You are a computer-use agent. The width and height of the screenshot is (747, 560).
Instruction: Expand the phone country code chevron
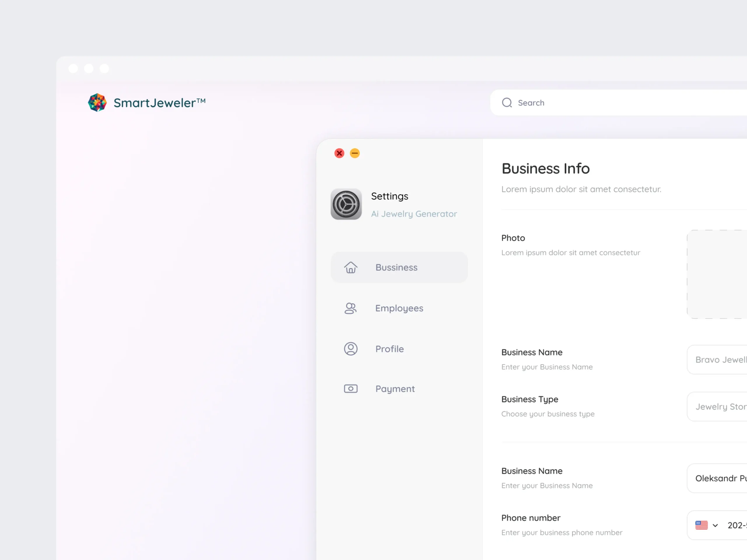click(715, 526)
